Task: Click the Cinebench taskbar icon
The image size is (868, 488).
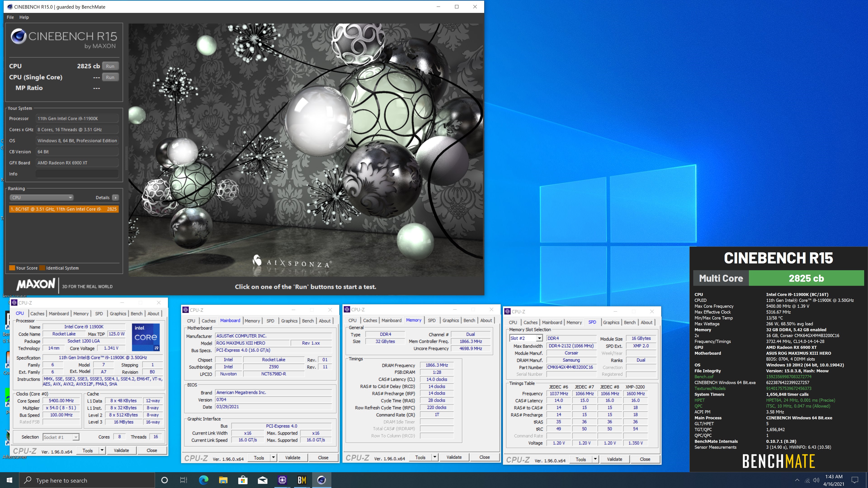Action: 321,480
